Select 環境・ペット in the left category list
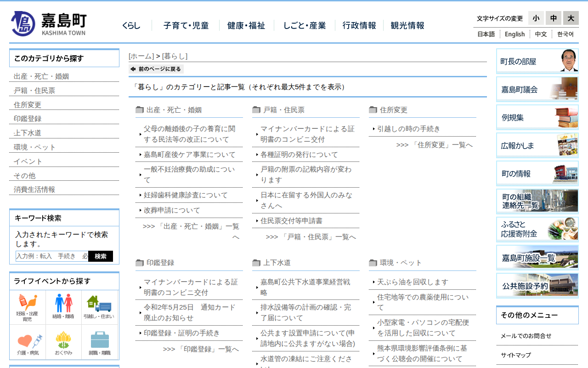 (x=34, y=147)
